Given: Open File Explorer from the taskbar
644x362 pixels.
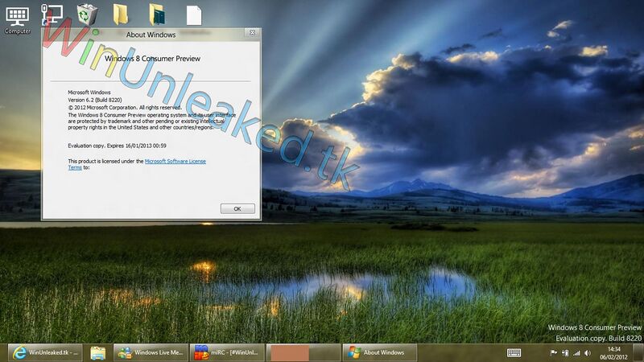Looking at the screenshot, I should [97, 352].
